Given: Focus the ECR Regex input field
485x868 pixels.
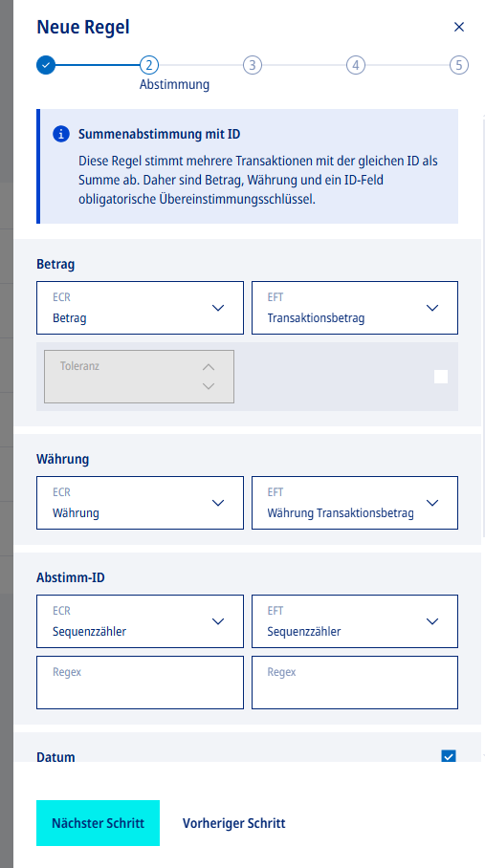Looking at the screenshot, I should [140, 683].
